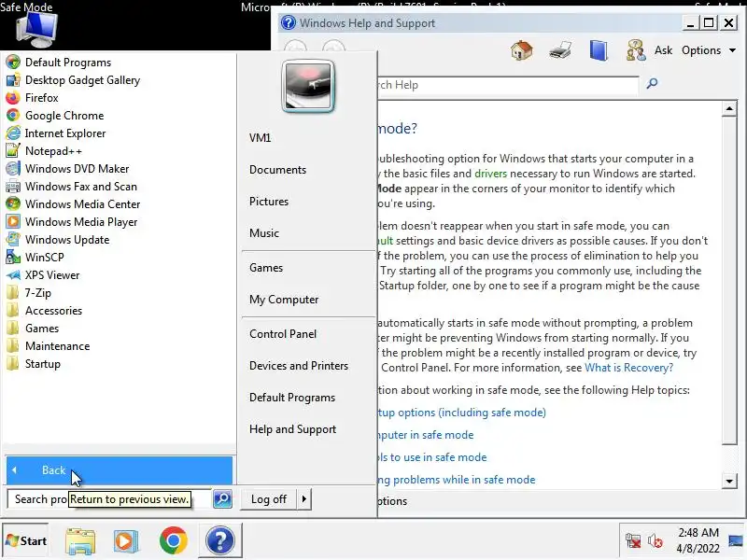The image size is (747, 560).
Task: Open Music from the Start menu
Action: coord(264,233)
